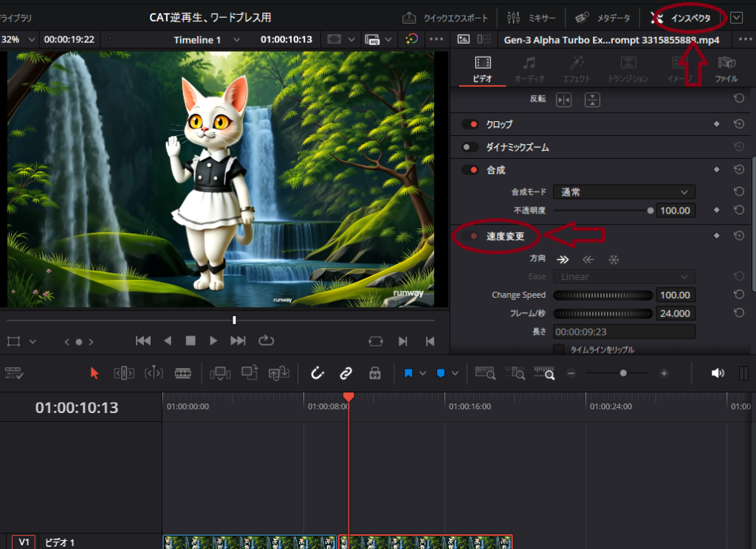Toggle the クロップ (Crop) switch
This screenshot has width=756, height=549.
470,124
